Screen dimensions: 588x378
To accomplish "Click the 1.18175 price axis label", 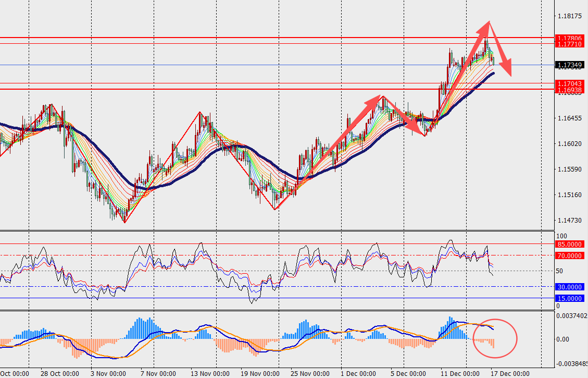I will tap(569, 16).
